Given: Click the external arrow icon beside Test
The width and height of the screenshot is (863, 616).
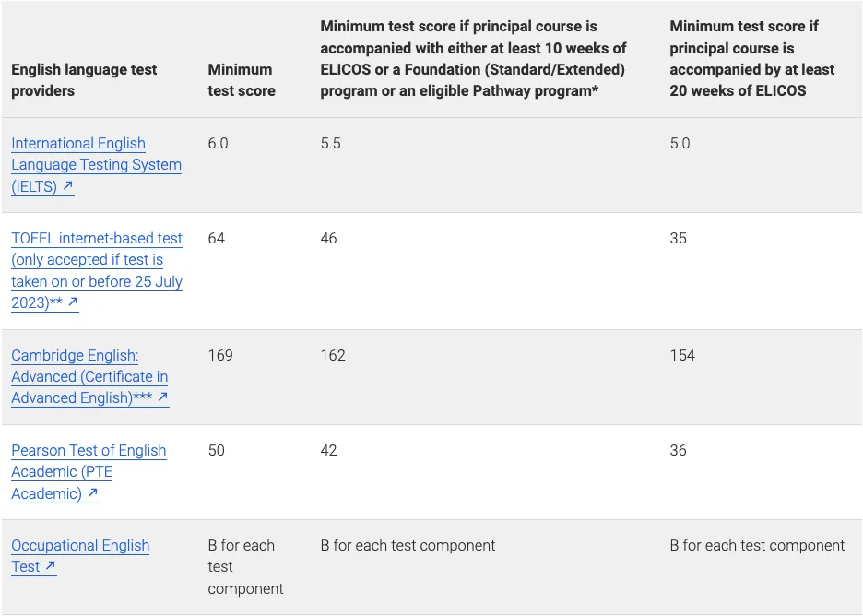Looking at the screenshot, I should point(50,566).
